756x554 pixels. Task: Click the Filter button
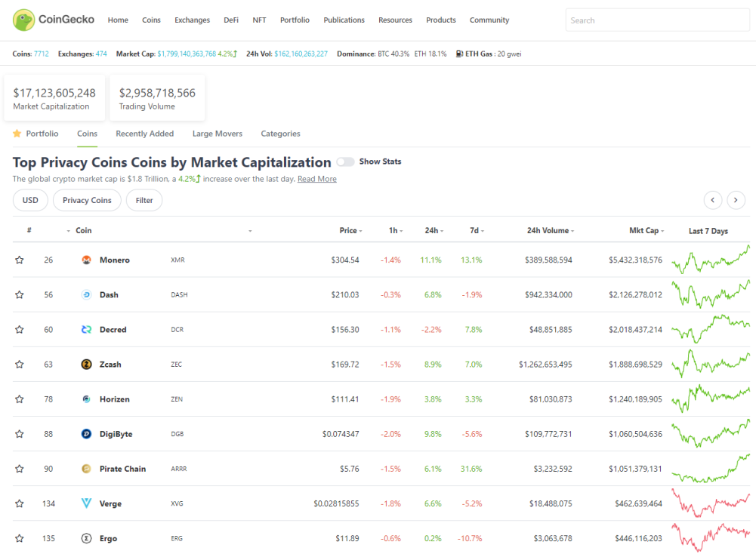[144, 200]
